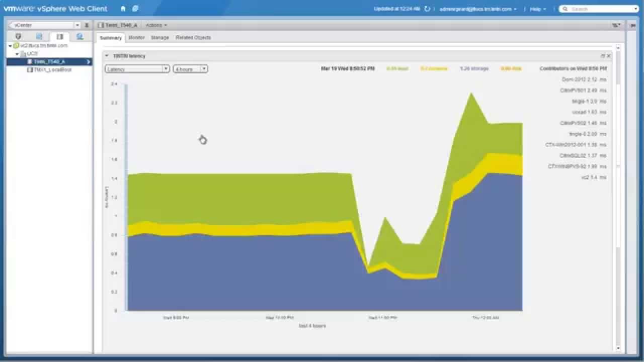Screen dimensions: 644x362
Task: Click the CitrixPVS01 contributor entry
Action: (x=583, y=90)
